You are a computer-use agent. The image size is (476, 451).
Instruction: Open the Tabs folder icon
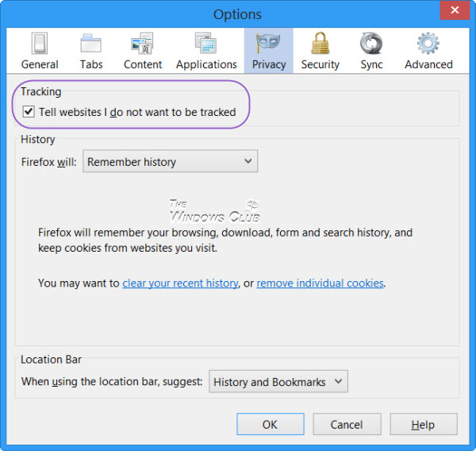click(x=90, y=43)
